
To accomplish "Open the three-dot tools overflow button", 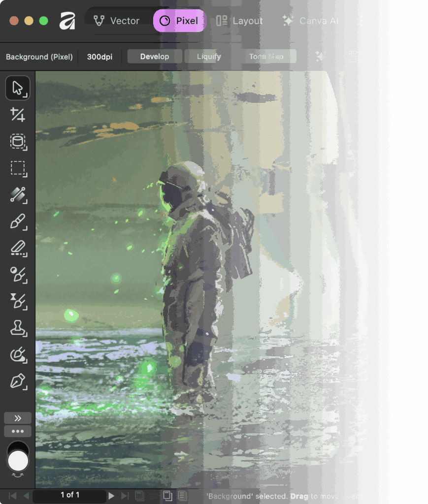I will click(x=18, y=431).
